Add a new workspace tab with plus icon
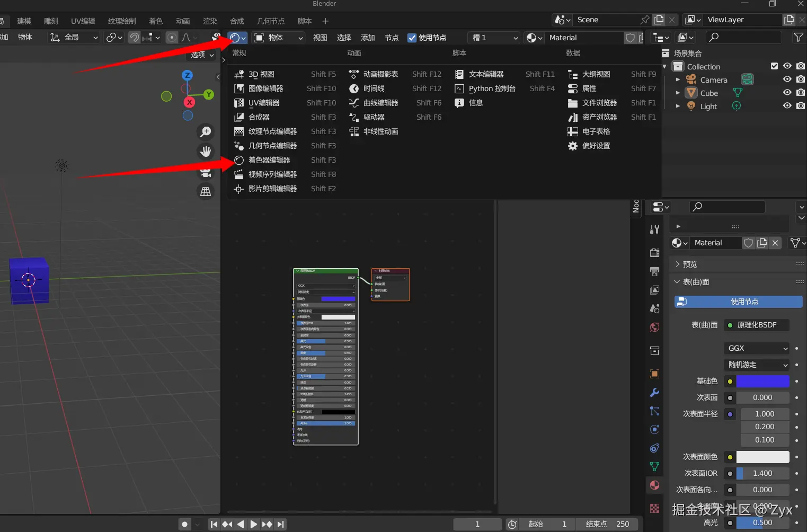The height and width of the screenshot is (532, 807). coord(325,21)
